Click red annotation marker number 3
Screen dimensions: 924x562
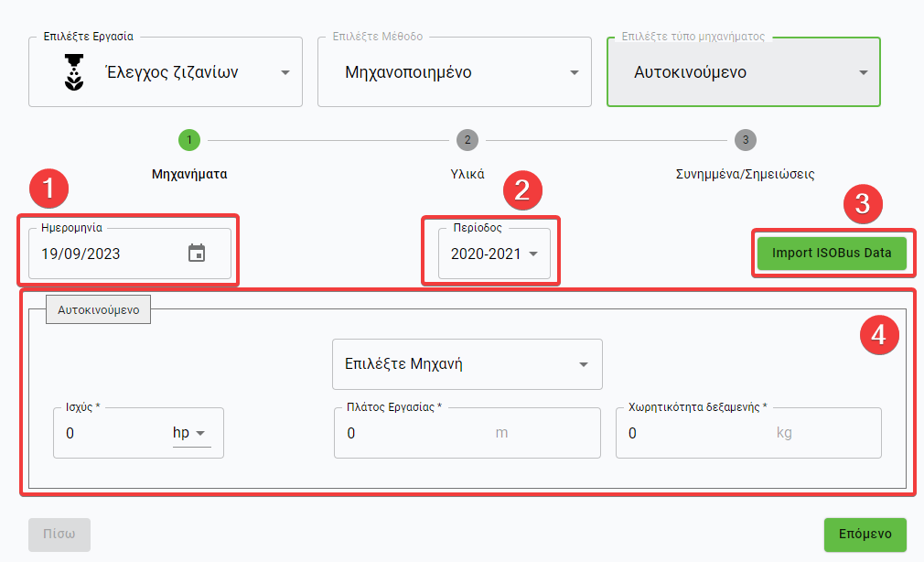(x=862, y=204)
